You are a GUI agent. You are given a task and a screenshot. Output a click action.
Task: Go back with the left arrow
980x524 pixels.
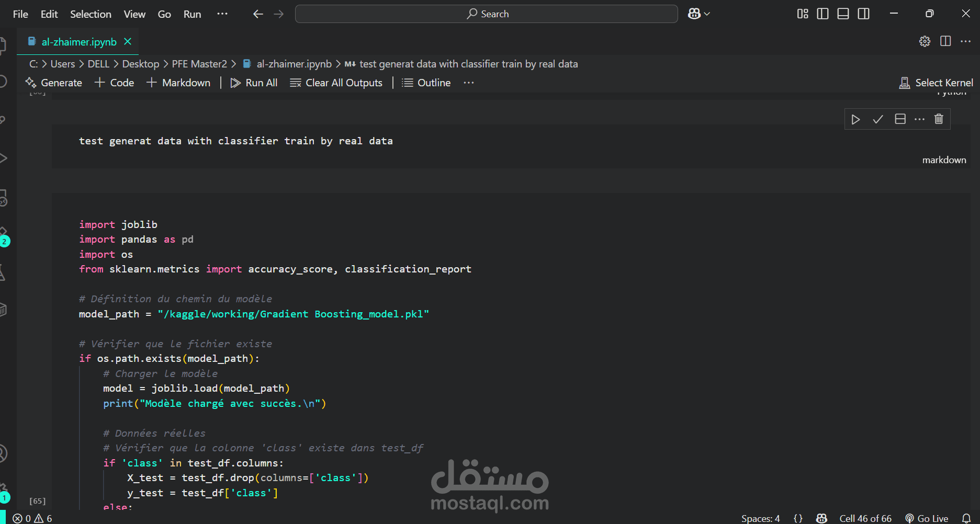[x=258, y=14]
